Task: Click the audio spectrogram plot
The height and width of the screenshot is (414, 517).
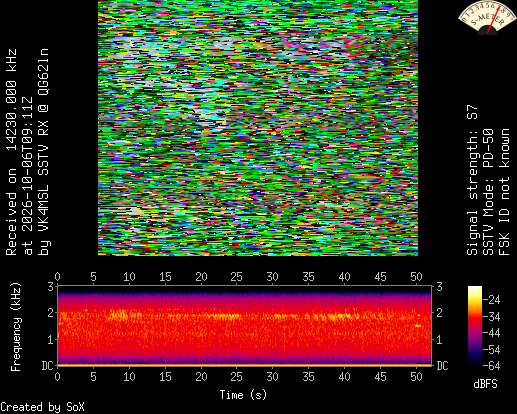Action: click(x=245, y=325)
